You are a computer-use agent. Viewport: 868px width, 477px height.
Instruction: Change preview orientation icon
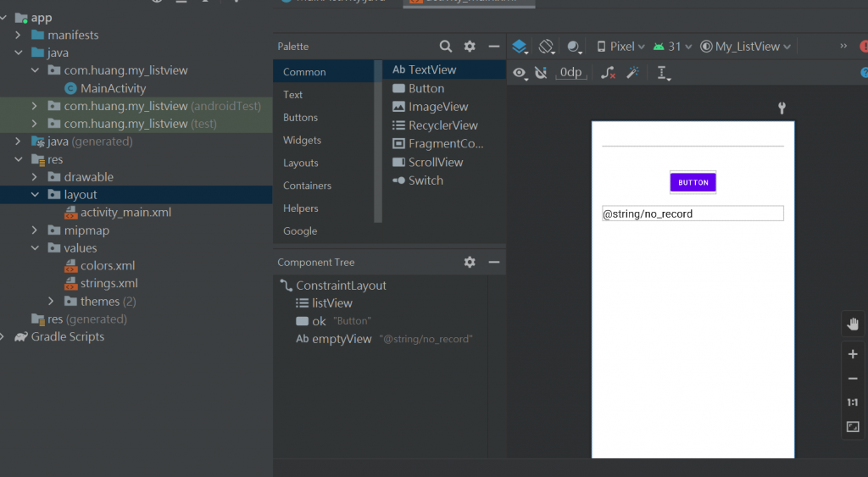click(547, 47)
